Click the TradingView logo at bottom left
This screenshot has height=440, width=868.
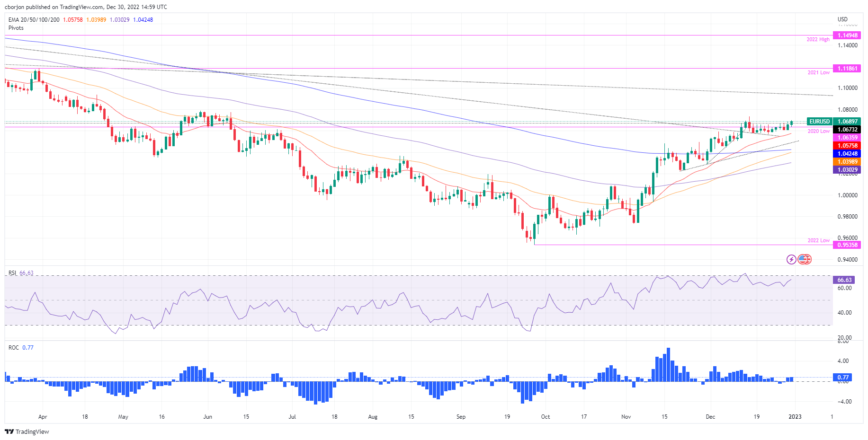27,431
